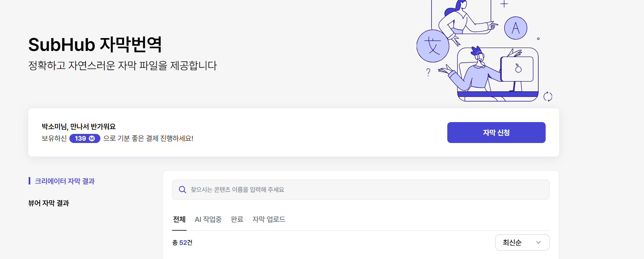Click the 자막 신청 button
The height and width of the screenshot is (259, 644).
tap(496, 133)
